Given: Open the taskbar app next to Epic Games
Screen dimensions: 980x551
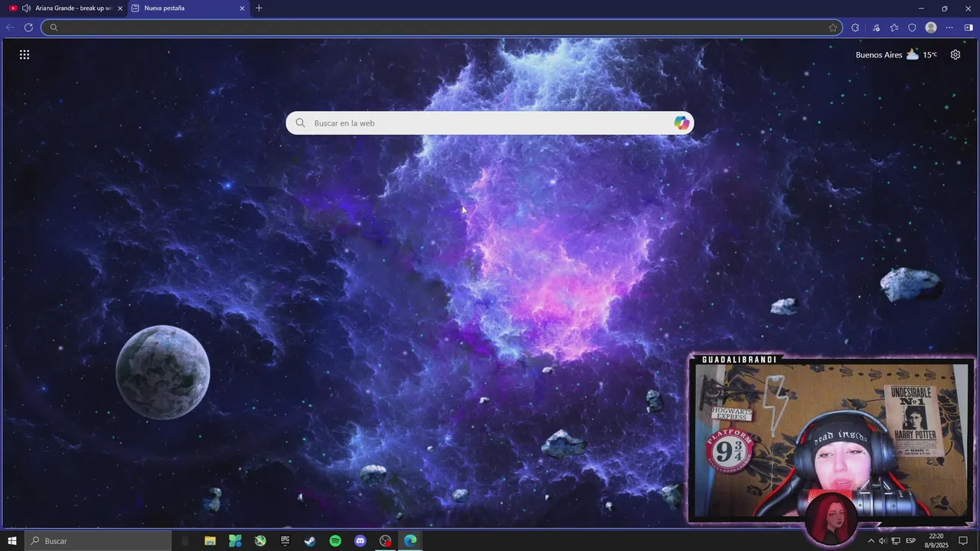Looking at the screenshot, I should tap(260, 541).
